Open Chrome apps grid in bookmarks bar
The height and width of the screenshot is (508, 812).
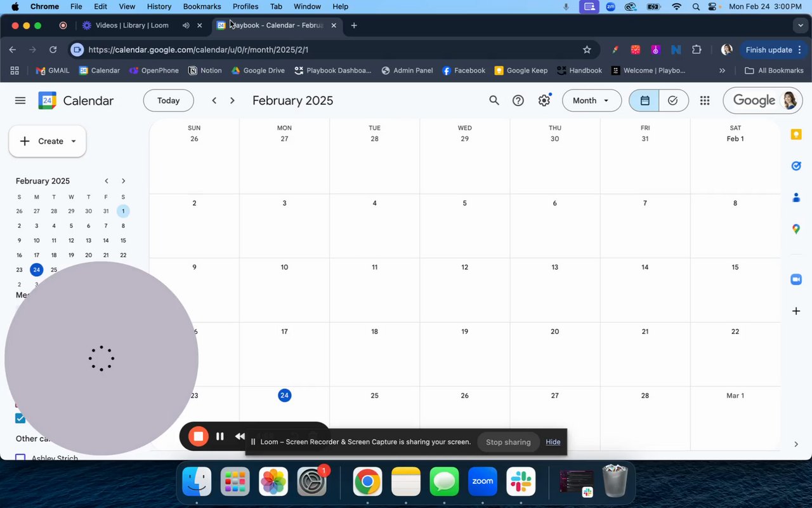[15, 70]
